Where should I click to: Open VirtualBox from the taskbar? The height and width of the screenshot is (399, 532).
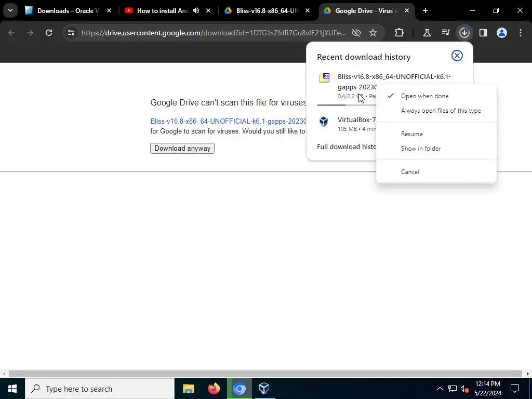264,389
